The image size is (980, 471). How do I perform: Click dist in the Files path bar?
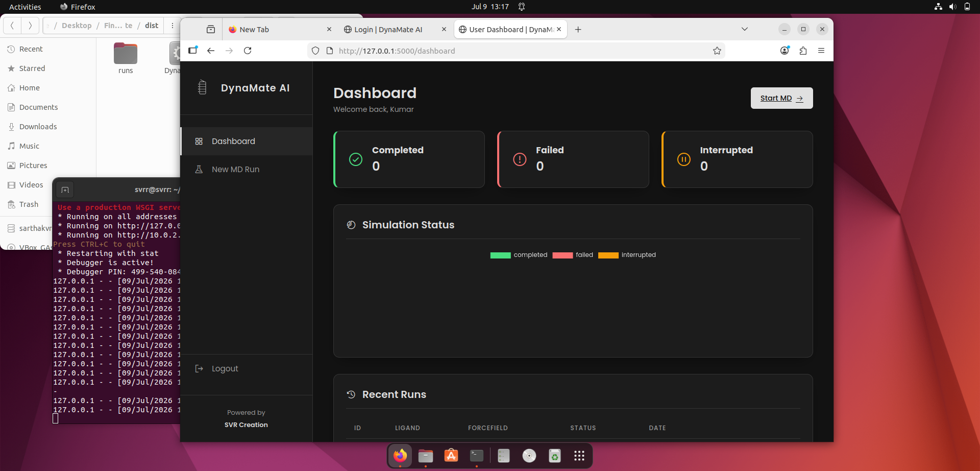pos(152,26)
